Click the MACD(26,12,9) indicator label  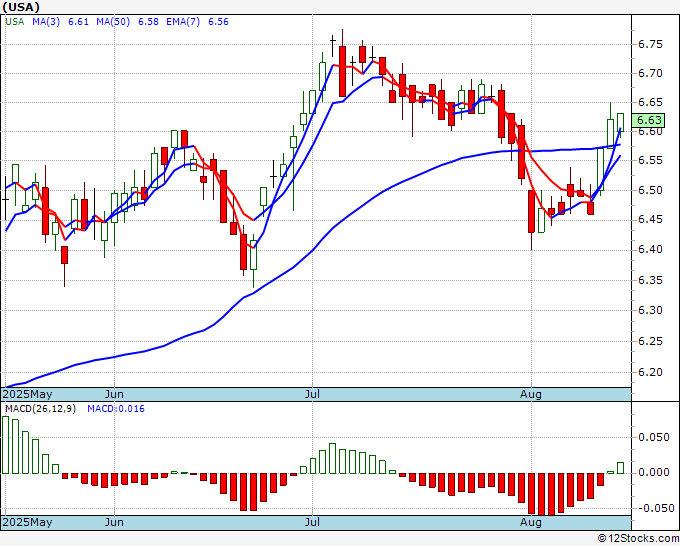click(x=40, y=409)
